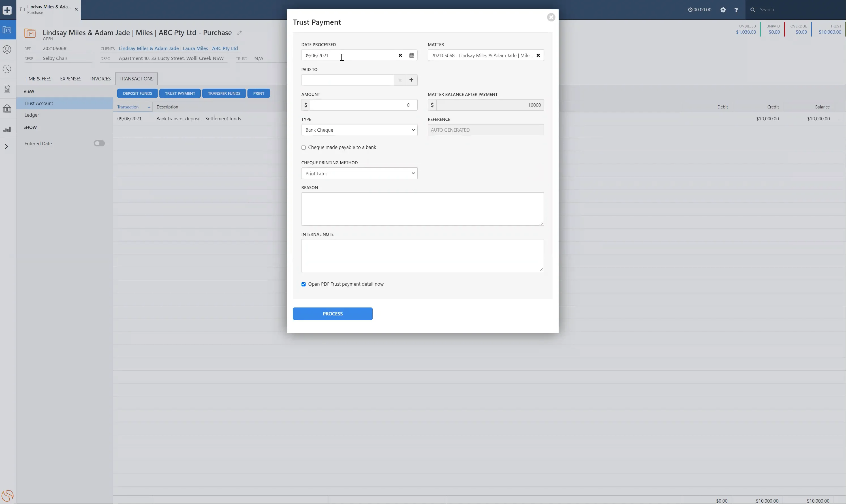The width and height of the screenshot is (846, 504).
Task: Open the bank accounts icon in sidebar
Action: tap(7, 109)
